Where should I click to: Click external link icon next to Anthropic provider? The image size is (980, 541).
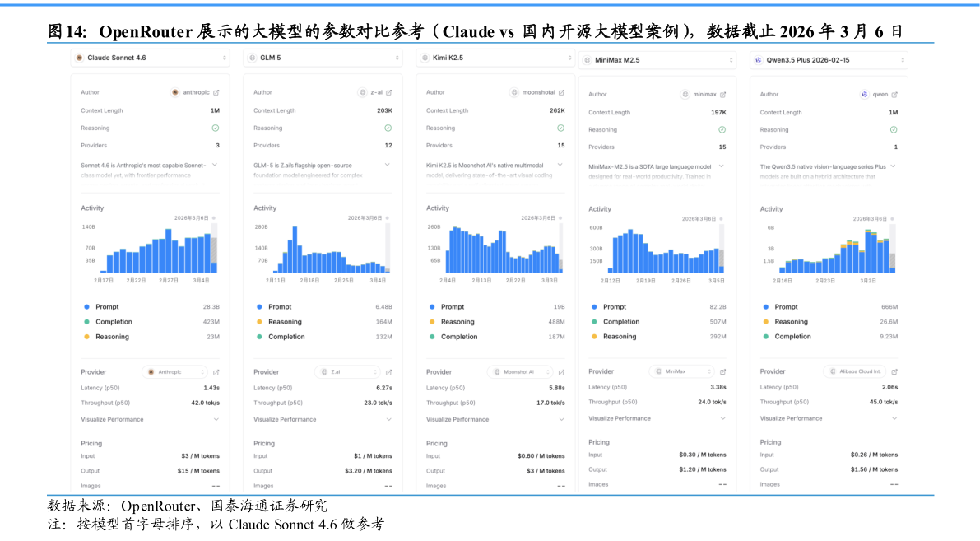point(216,372)
